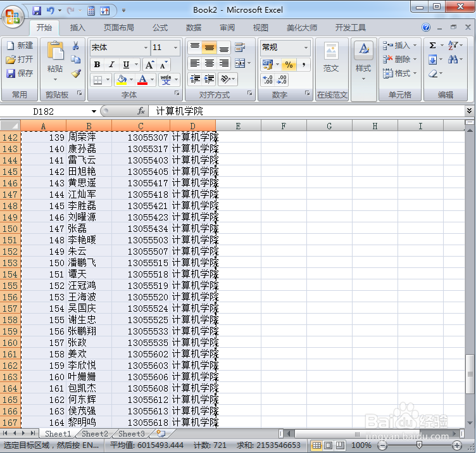
Task: Click the Clear eraser icon
Action: click(x=433, y=73)
